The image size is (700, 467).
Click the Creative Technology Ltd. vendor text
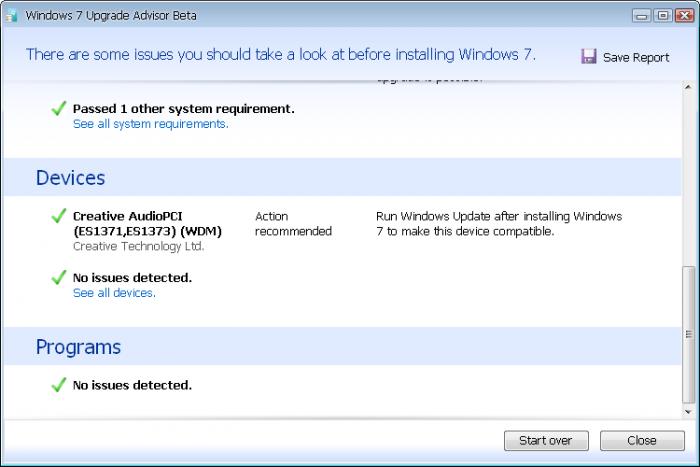(x=138, y=246)
